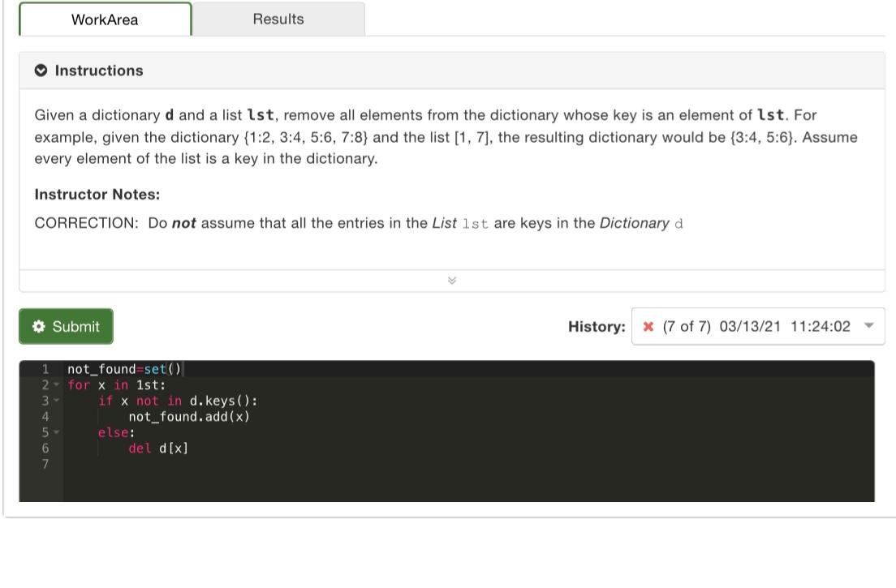Viewport: 896px width, 588px height.
Task: Collapse Instructions with the circle chevron icon
Action: click(x=41, y=71)
